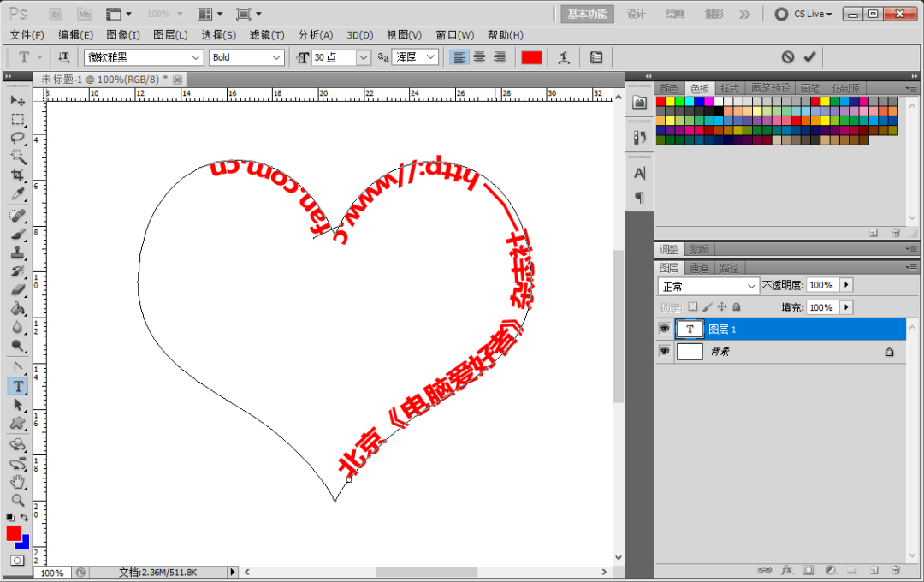Open the 图层(L) menu
The height and width of the screenshot is (582, 924).
[x=170, y=35]
